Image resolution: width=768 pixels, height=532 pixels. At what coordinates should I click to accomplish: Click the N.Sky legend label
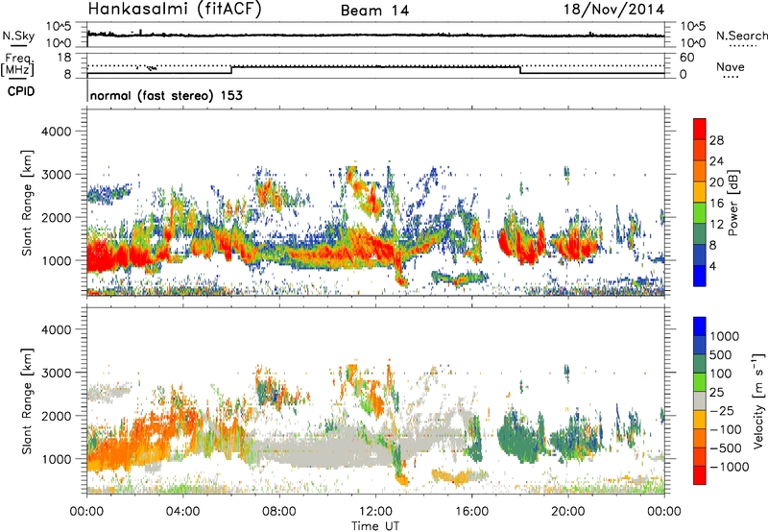click(18, 36)
